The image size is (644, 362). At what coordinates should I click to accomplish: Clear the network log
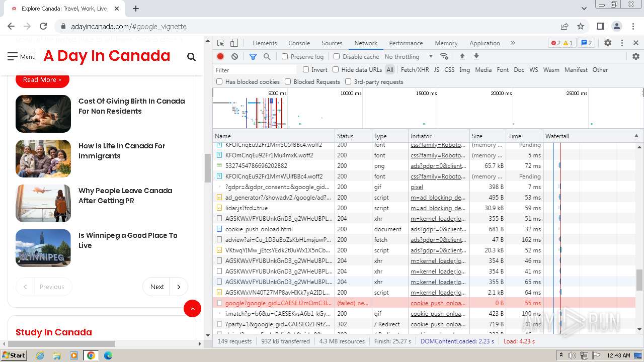point(234,57)
